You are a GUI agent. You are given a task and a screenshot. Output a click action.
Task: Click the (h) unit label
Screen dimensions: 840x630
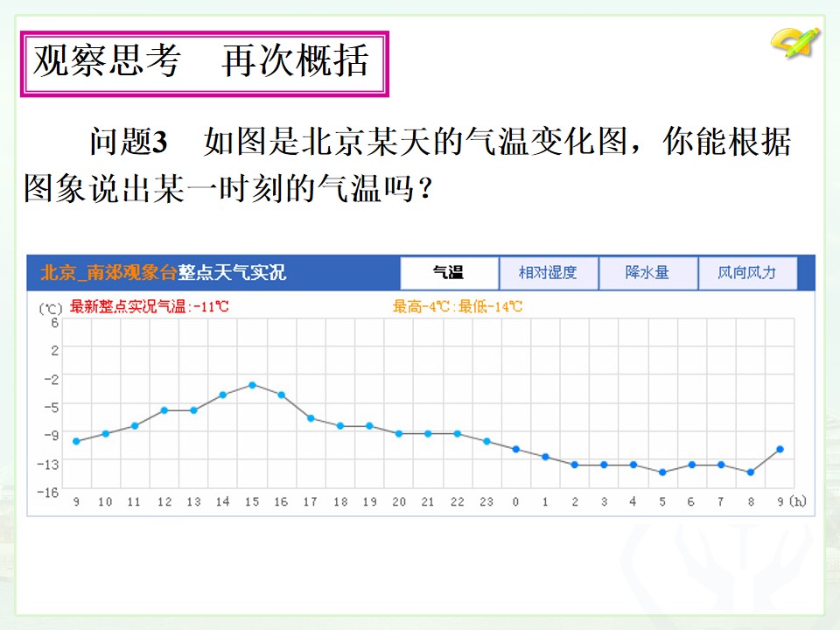pyautogui.click(x=798, y=501)
